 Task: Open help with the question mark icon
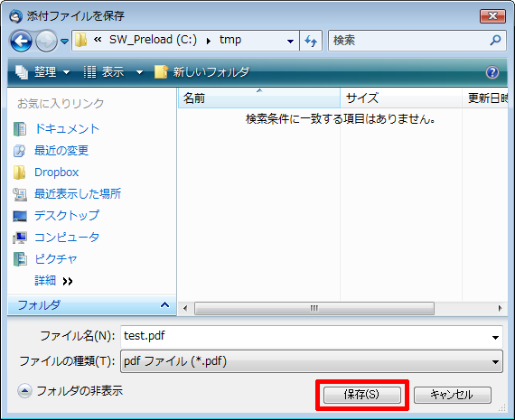click(492, 72)
